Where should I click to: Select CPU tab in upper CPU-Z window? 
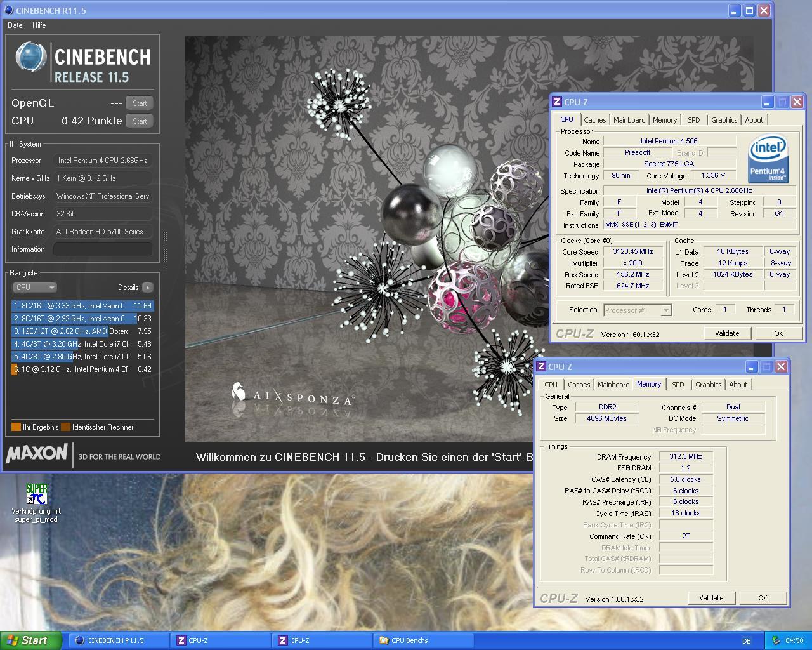coord(566,119)
